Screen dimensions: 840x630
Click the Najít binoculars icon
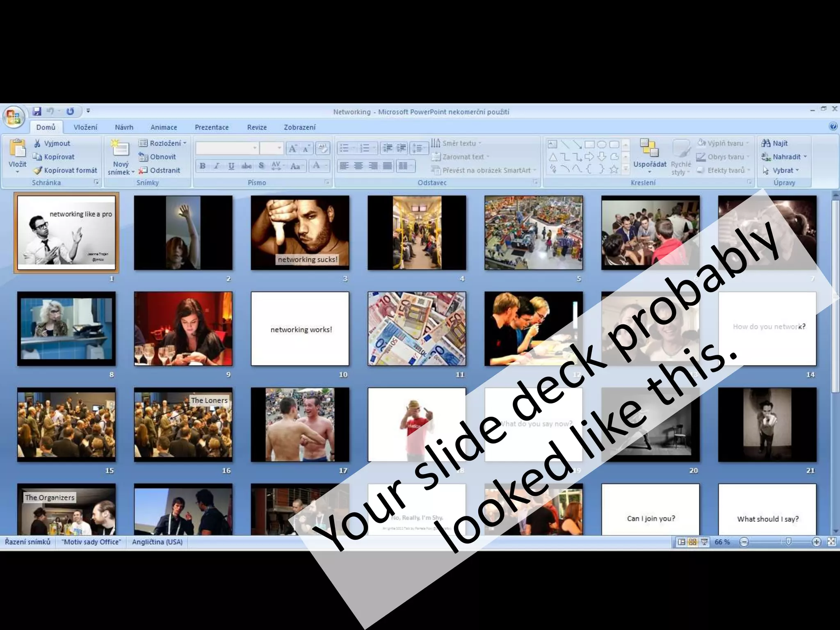tap(765, 143)
